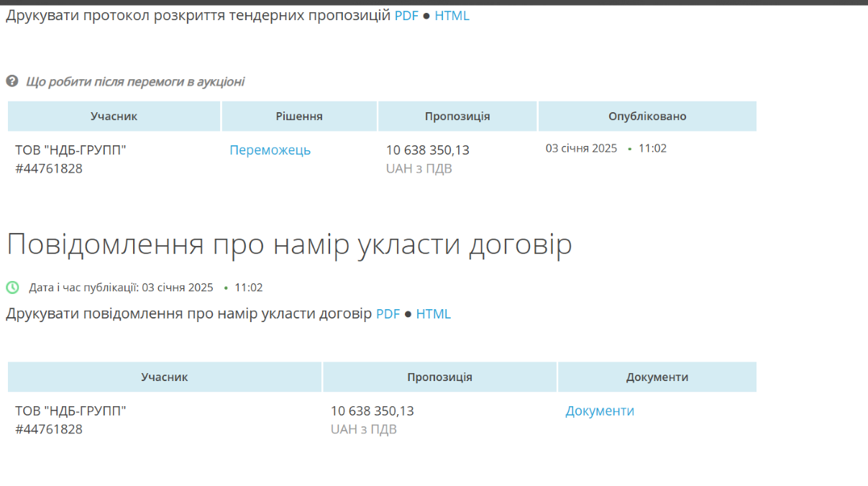Open PDF of the tender opening protocol
This screenshot has height=486, width=868.
coord(406,16)
